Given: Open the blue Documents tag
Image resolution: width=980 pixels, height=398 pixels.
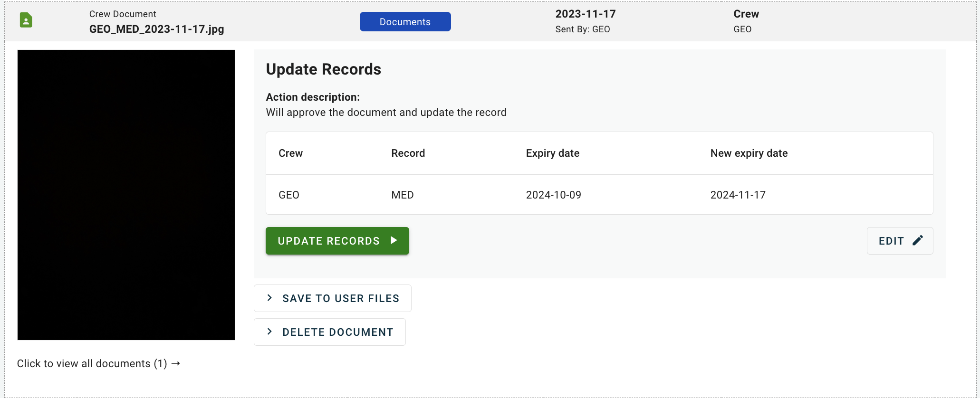Looking at the screenshot, I should (x=405, y=22).
